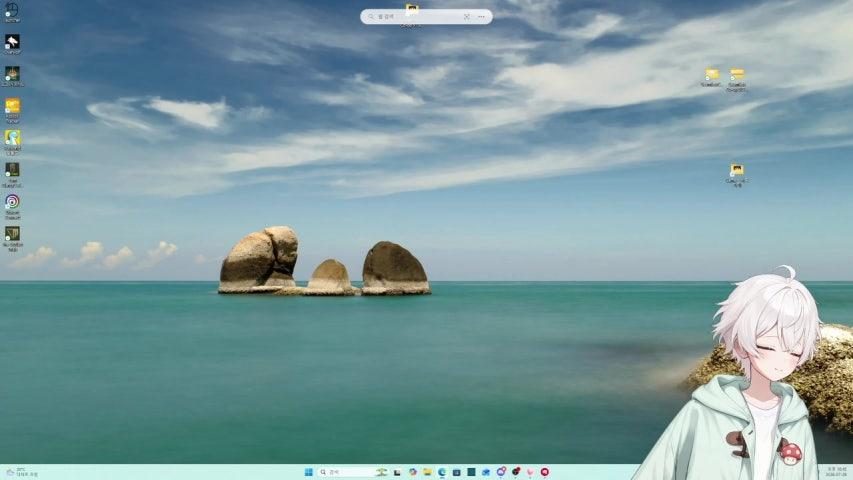Screen dimensions: 853x480
Task: Open the three-dots menu in desktop search bar
Action: 481,17
